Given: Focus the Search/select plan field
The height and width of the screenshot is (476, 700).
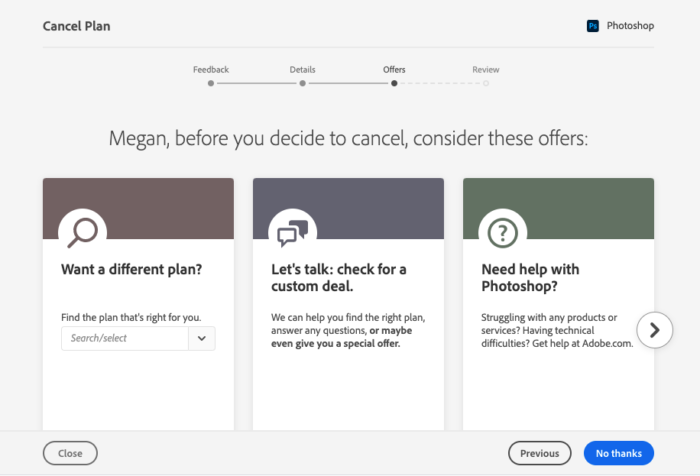Looking at the screenshot, I should pos(125,338).
